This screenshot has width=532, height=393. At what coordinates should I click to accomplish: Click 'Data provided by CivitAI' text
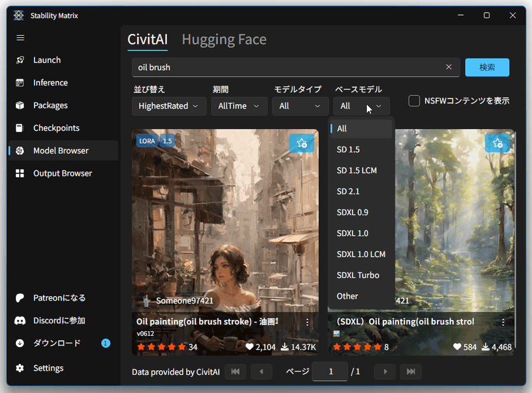(x=176, y=373)
